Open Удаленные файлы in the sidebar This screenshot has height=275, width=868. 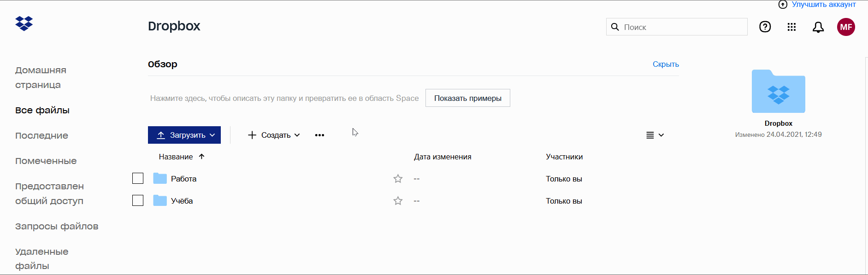(x=41, y=258)
